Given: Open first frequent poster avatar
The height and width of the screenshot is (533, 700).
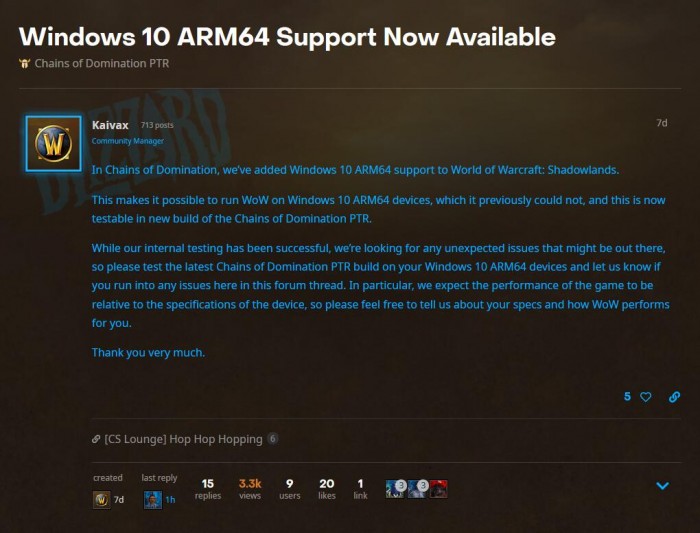Looking at the screenshot, I should point(395,489).
